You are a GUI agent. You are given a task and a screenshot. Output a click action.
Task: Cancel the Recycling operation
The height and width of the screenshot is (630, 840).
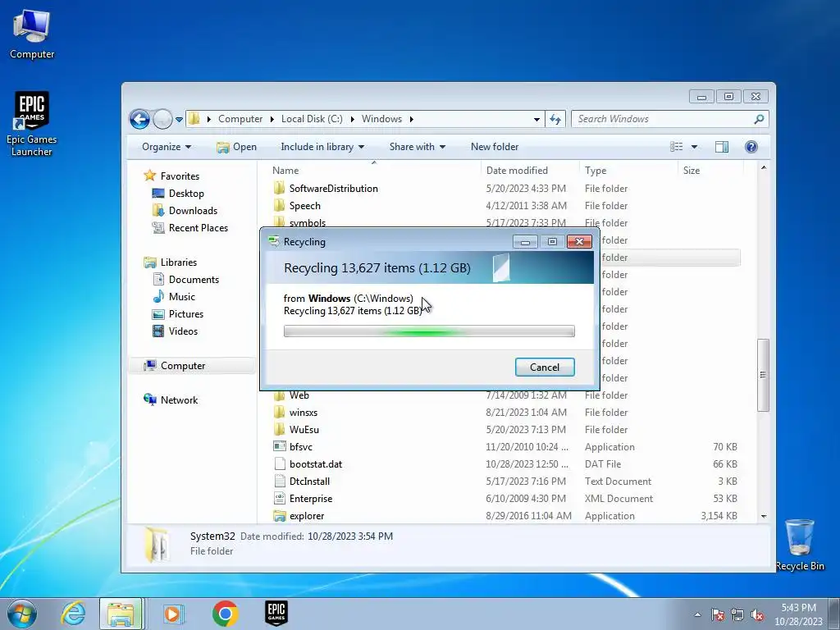pos(545,367)
